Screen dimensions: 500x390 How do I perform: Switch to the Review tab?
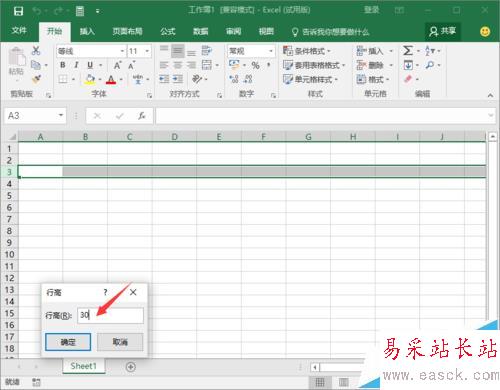tap(233, 31)
